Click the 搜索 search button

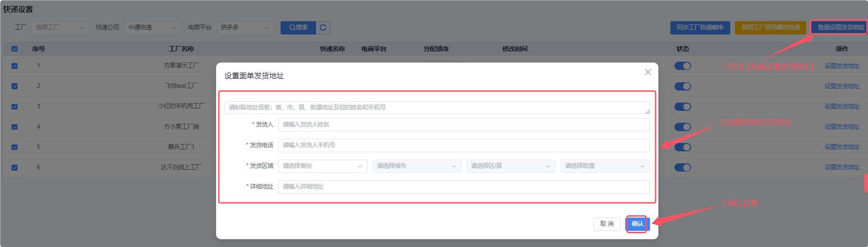click(298, 28)
